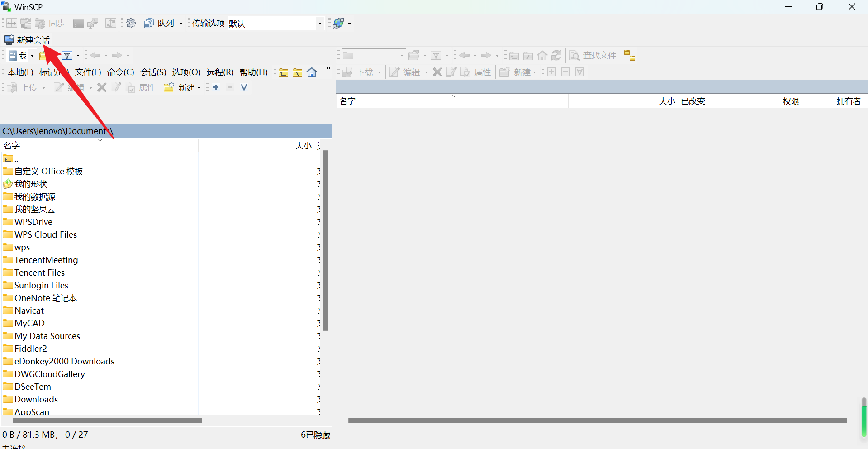
Task: Toggle file selection with the ∀ icon
Action: click(x=243, y=87)
